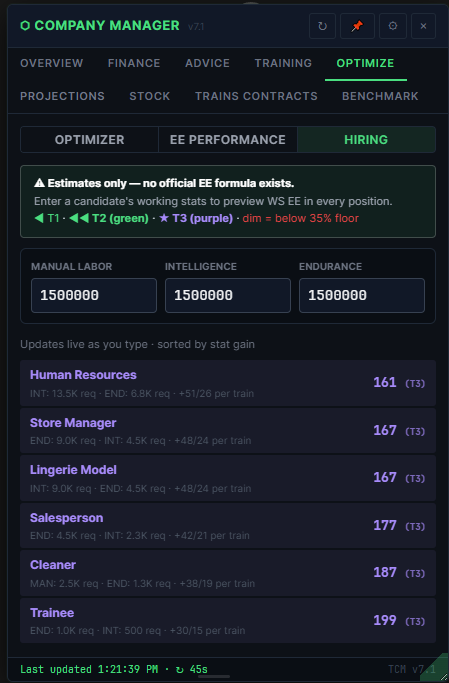Open the Finance tab
Screen dimensions: 449x683
coord(134,63)
